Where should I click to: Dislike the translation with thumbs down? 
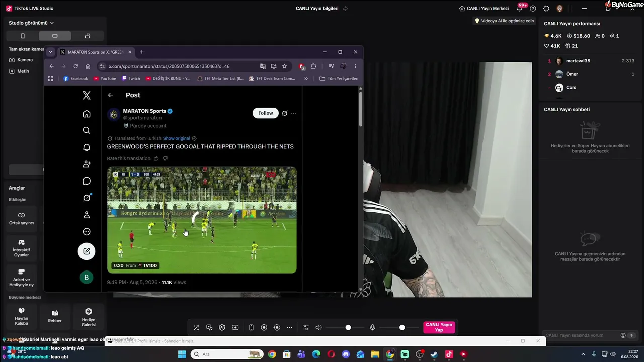(165, 158)
